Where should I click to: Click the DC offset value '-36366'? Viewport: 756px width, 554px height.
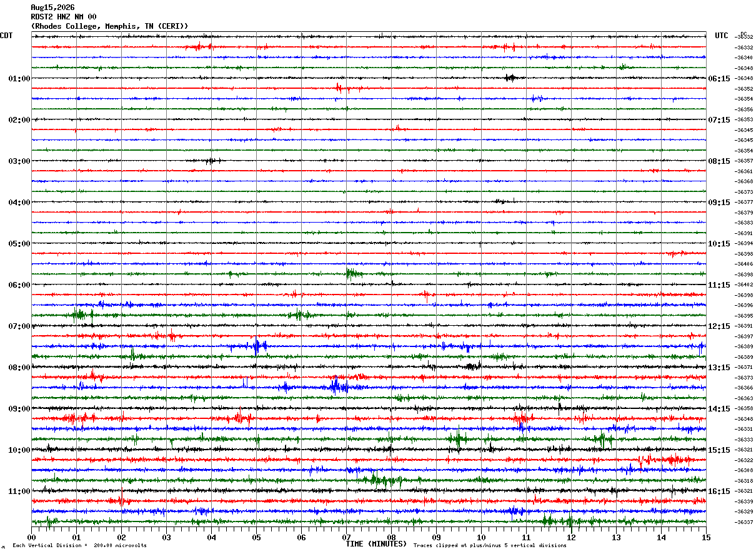[744, 388]
